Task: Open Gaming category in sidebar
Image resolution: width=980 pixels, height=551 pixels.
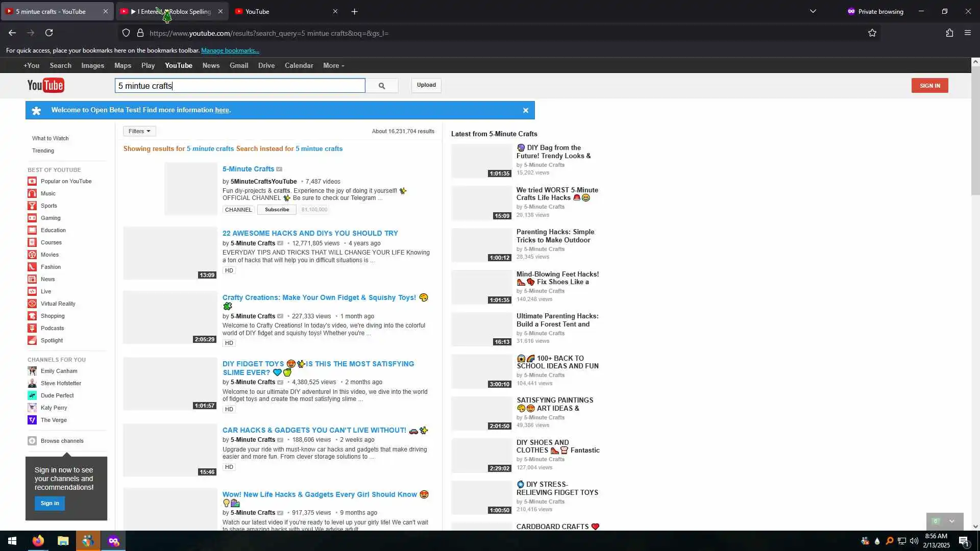Action: coord(50,218)
